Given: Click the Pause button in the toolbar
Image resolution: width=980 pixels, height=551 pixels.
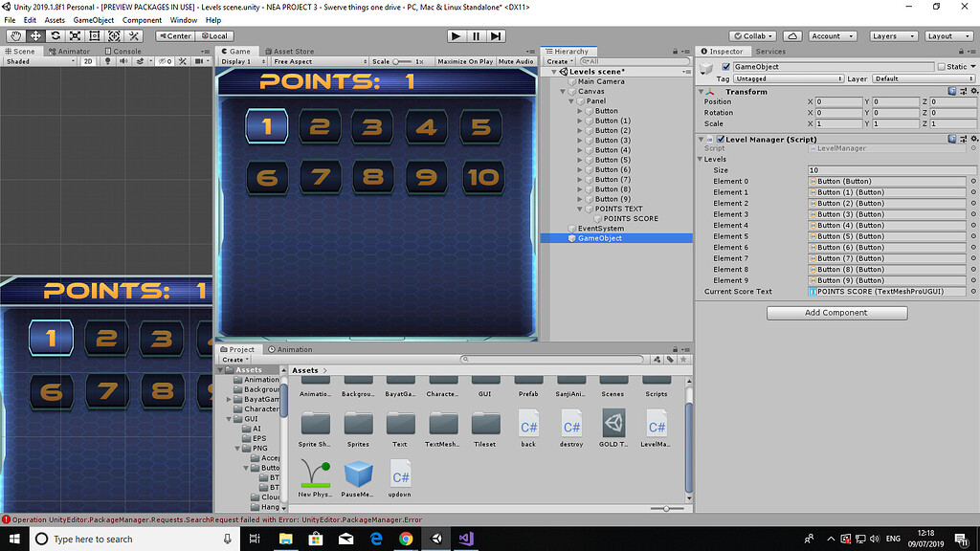Looking at the screenshot, I should 475,36.
